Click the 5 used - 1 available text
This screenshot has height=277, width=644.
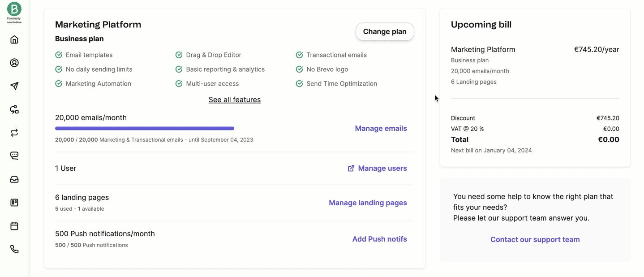80,209
